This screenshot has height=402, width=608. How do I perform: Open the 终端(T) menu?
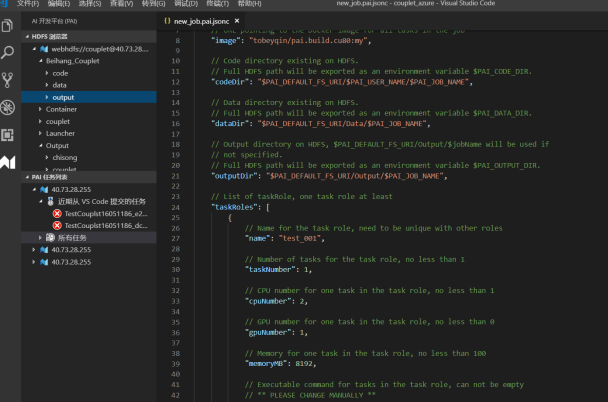pyautogui.click(x=218, y=3)
